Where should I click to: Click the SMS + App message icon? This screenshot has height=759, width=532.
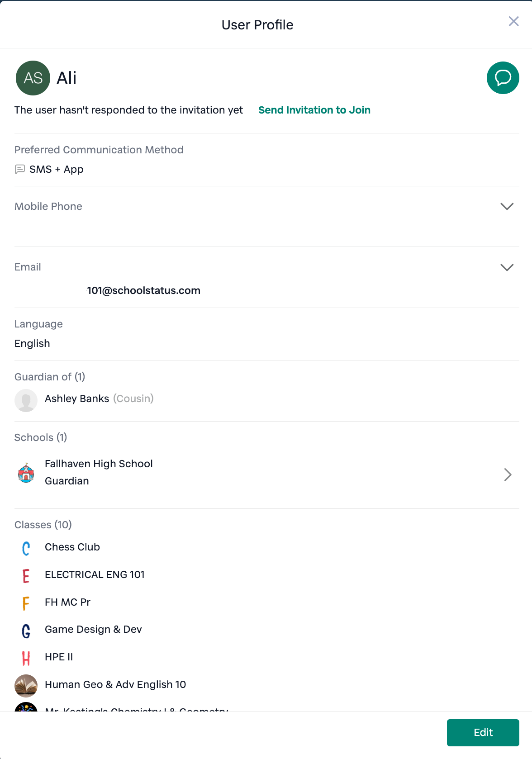point(20,169)
